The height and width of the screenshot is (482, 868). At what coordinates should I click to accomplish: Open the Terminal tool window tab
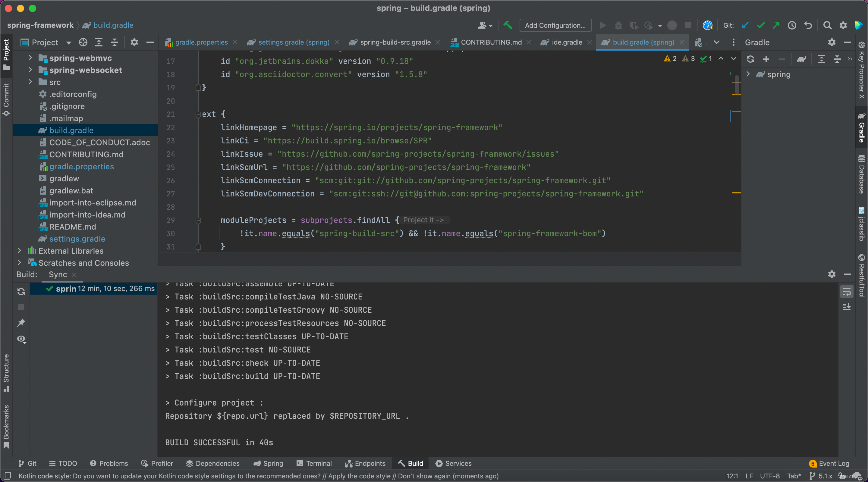point(314,464)
